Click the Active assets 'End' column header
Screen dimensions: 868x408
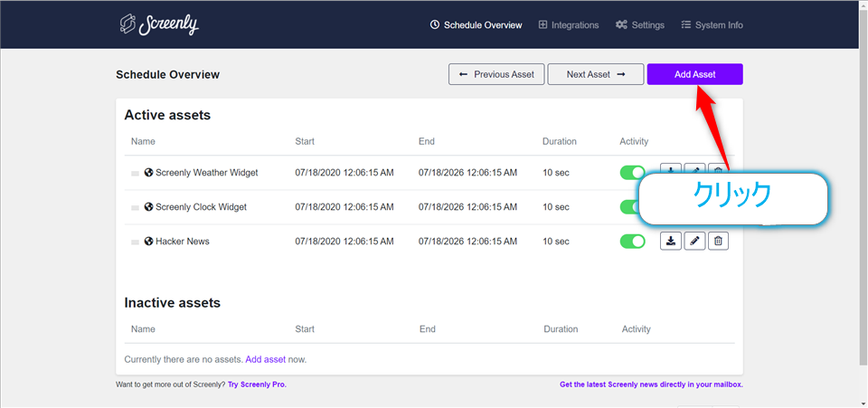point(426,141)
